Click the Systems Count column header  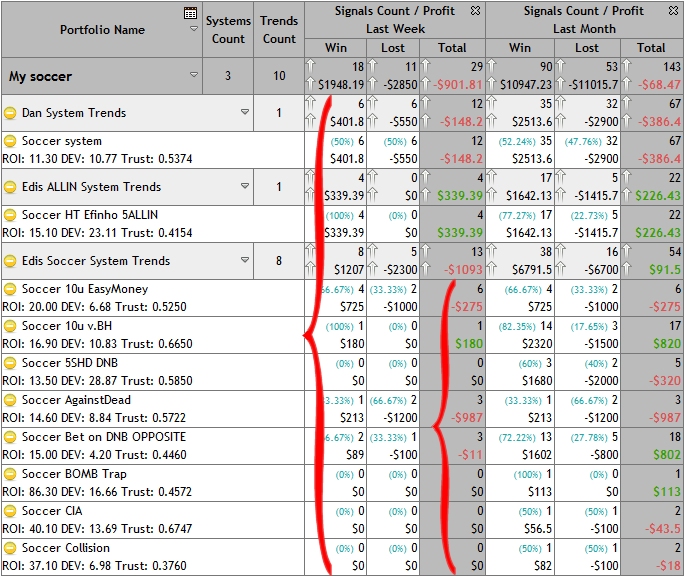click(x=228, y=29)
